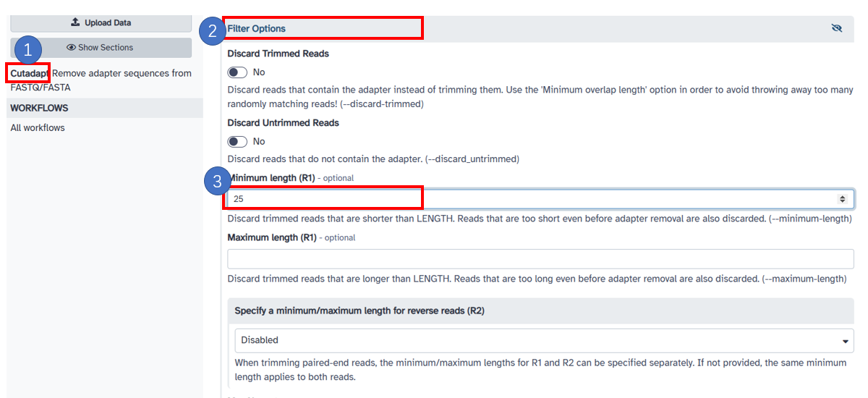The height and width of the screenshot is (398, 868).
Task: Click the Show Sections eye button
Action: click(x=101, y=48)
